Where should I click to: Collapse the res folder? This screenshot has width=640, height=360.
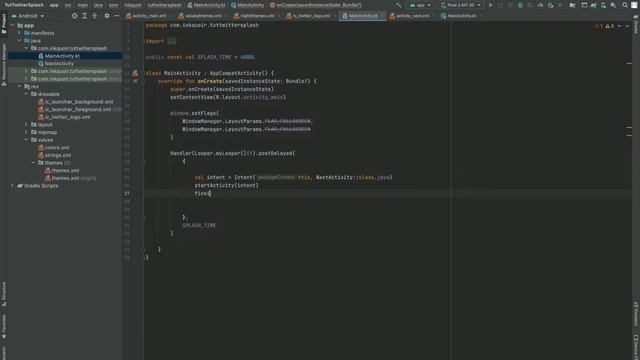(x=19, y=87)
